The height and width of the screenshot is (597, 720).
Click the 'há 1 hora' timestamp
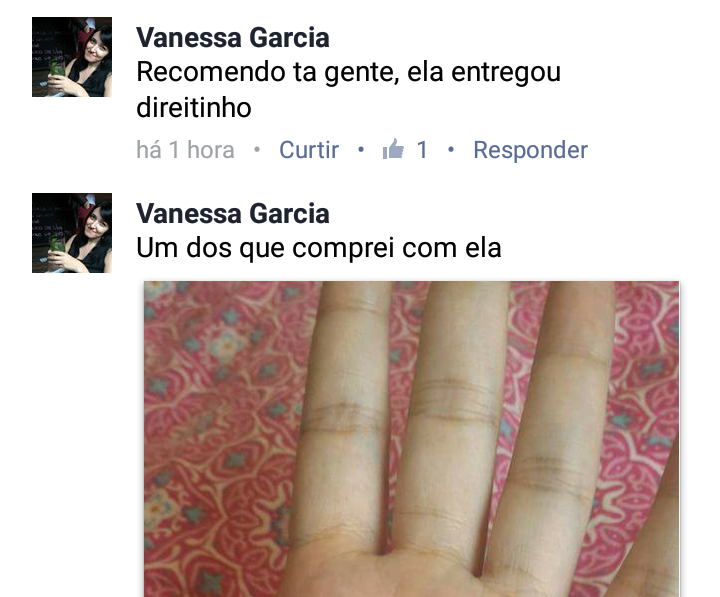(186, 150)
